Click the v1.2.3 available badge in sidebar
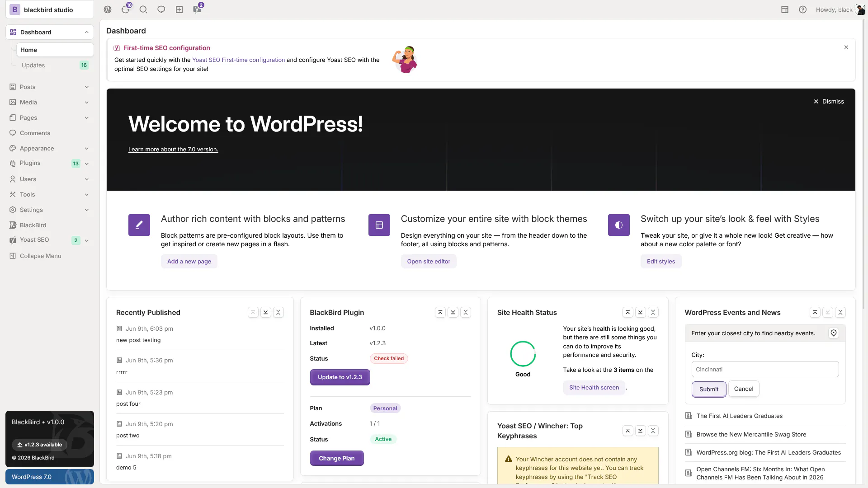The image size is (868, 488). click(40, 445)
